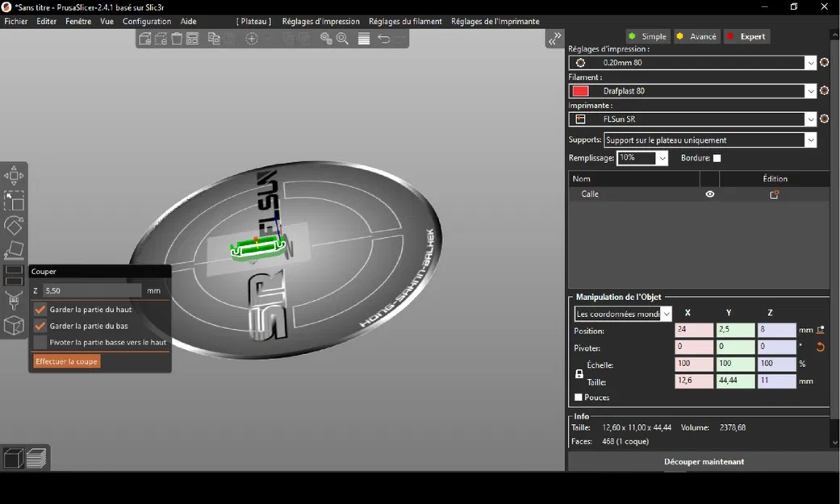This screenshot has width=840, height=504.
Task: Click the Effectuer la coupe button
Action: 67,362
